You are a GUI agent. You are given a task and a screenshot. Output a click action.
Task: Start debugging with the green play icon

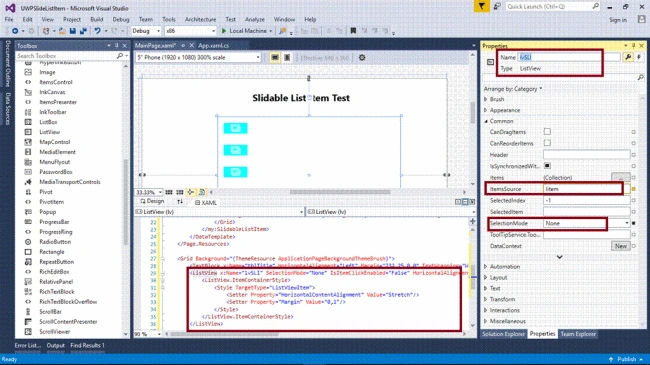(x=224, y=31)
